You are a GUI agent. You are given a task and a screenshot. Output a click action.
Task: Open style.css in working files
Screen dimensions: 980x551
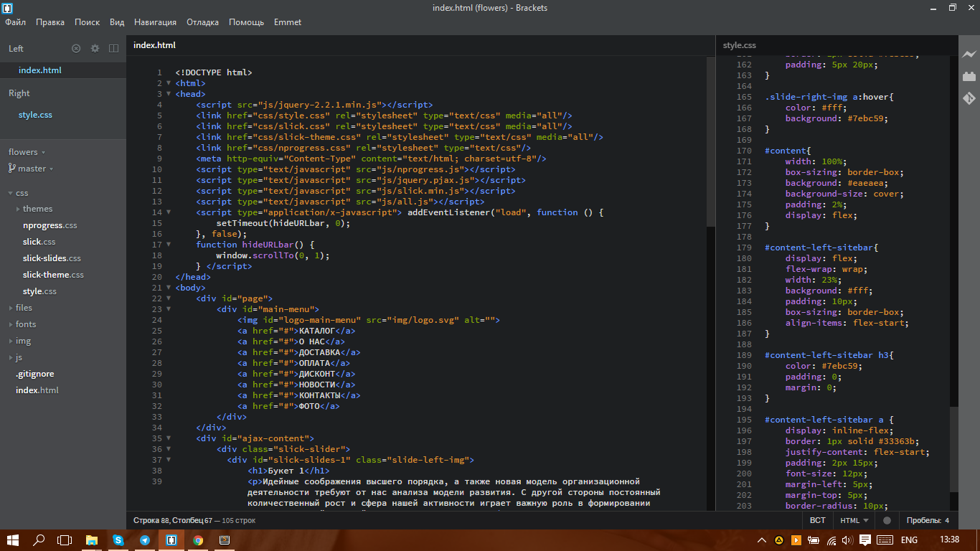(x=35, y=115)
